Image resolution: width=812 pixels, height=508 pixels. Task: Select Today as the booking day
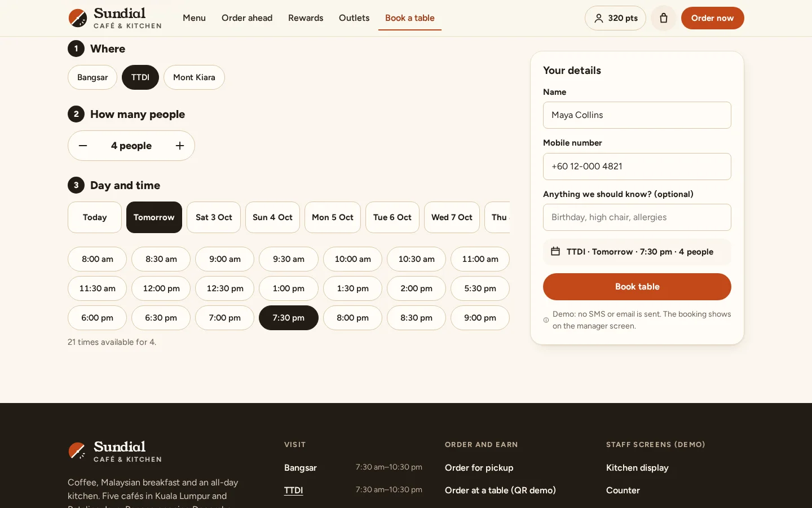[95, 217]
